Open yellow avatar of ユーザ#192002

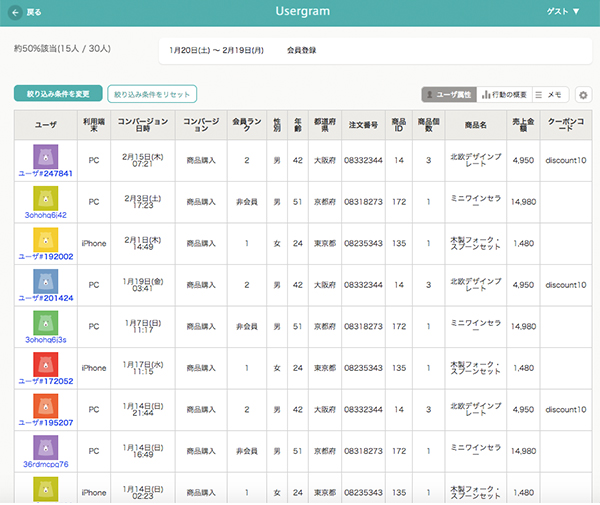click(46, 240)
